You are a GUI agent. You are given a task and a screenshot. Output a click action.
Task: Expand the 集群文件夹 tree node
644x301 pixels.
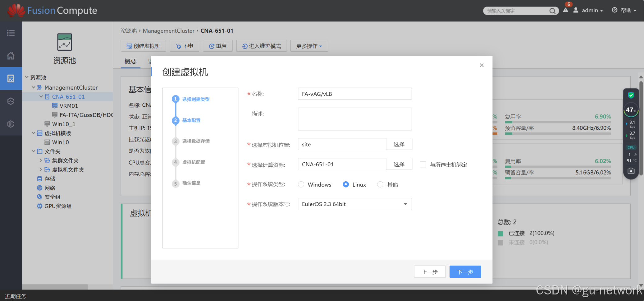(41, 160)
